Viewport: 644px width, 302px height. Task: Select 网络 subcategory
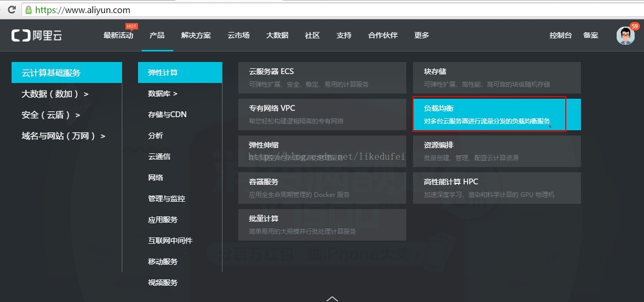tap(155, 178)
